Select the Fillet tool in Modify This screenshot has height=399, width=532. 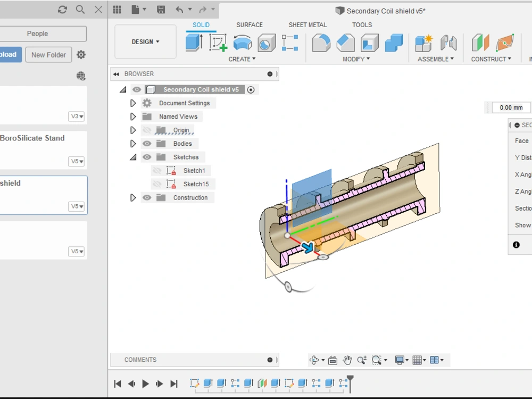pos(321,41)
